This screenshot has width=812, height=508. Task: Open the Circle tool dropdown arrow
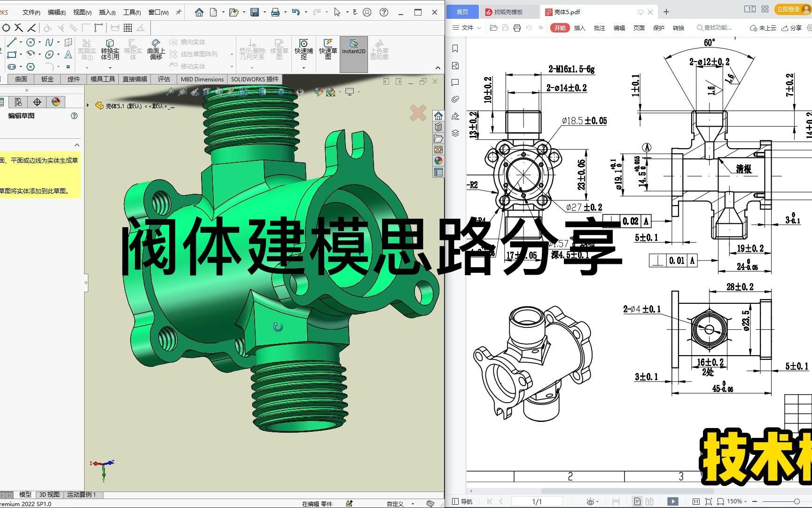tap(39, 42)
